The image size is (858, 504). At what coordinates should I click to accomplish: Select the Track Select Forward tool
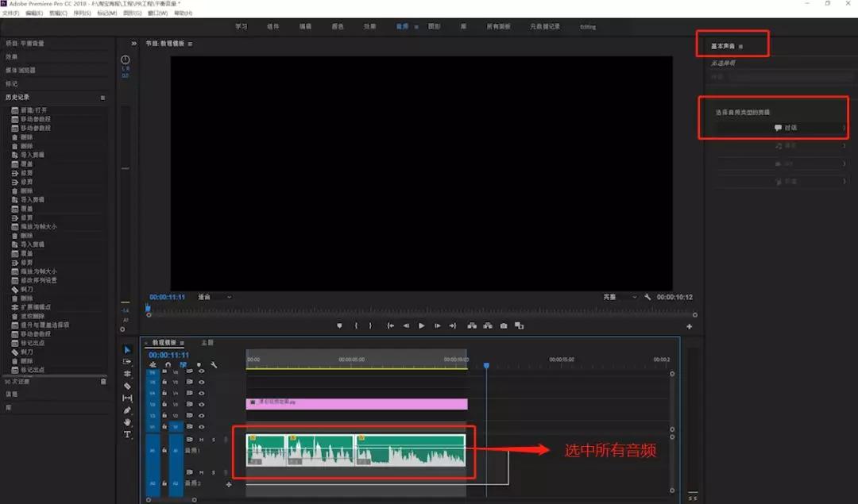coord(127,362)
